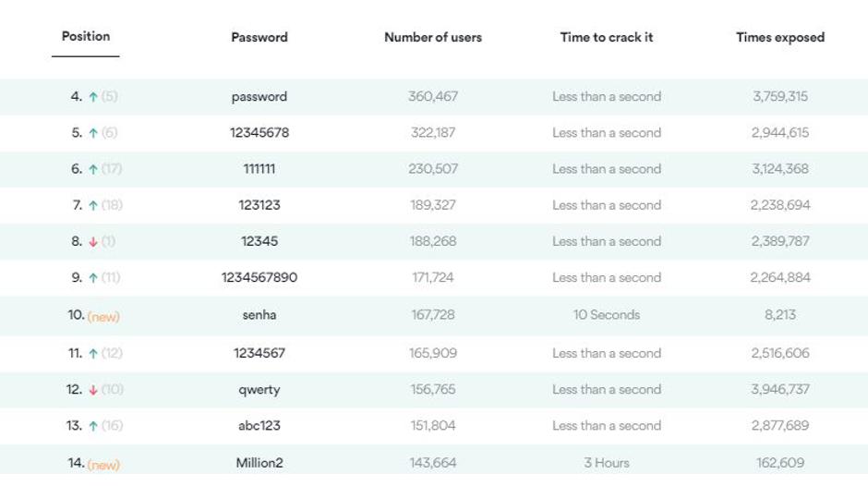This screenshot has width=868, height=486.
Task: Click the Time to crack it header
Action: point(607,38)
